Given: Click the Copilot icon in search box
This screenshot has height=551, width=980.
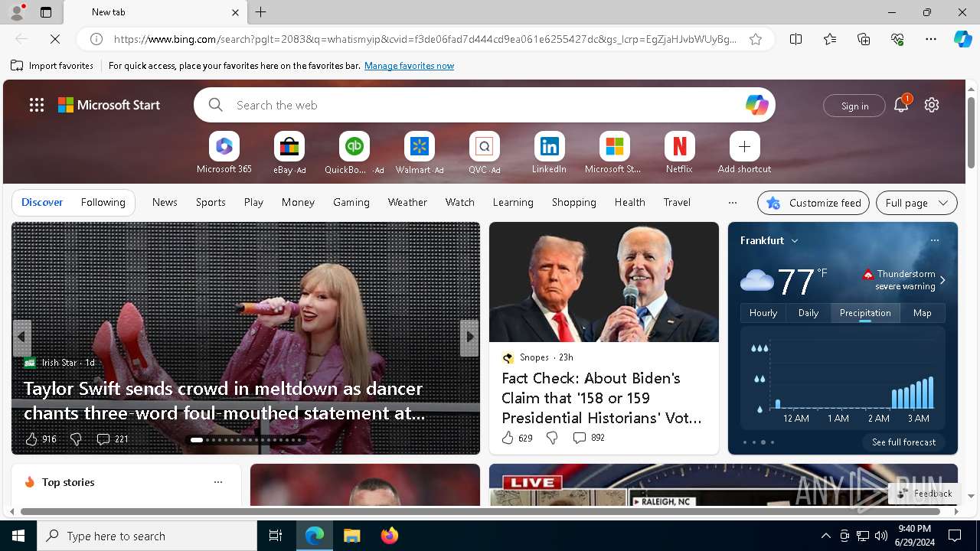Looking at the screenshot, I should tap(756, 105).
